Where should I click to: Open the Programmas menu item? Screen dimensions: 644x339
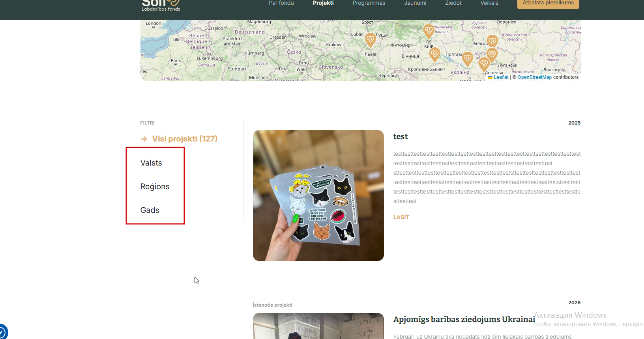coord(369,3)
